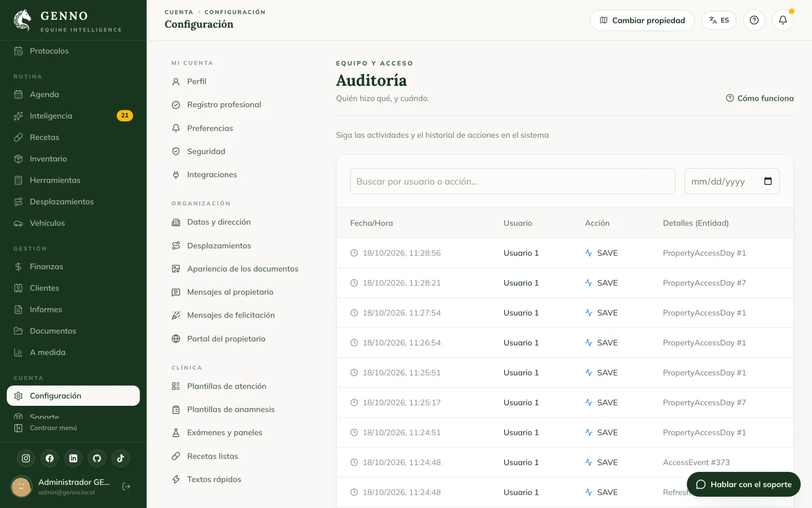
Task: Focus the Buscar por usuario o acción field
Action: (x=513, y=181)
